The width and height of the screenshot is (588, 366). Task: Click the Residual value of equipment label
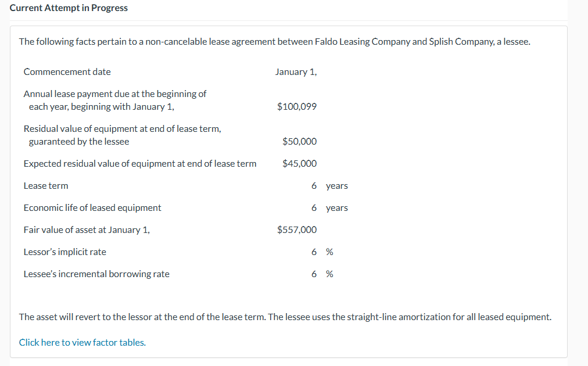tap(122, 128)
